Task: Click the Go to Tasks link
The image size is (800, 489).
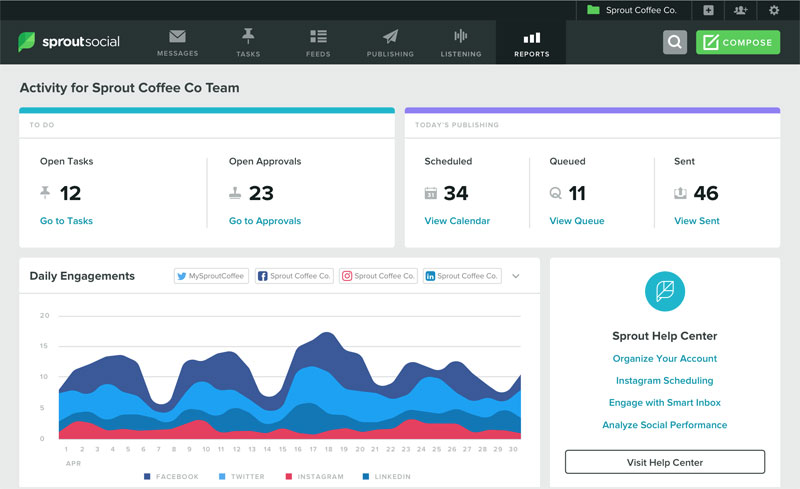Action: (x=66, y=221)
